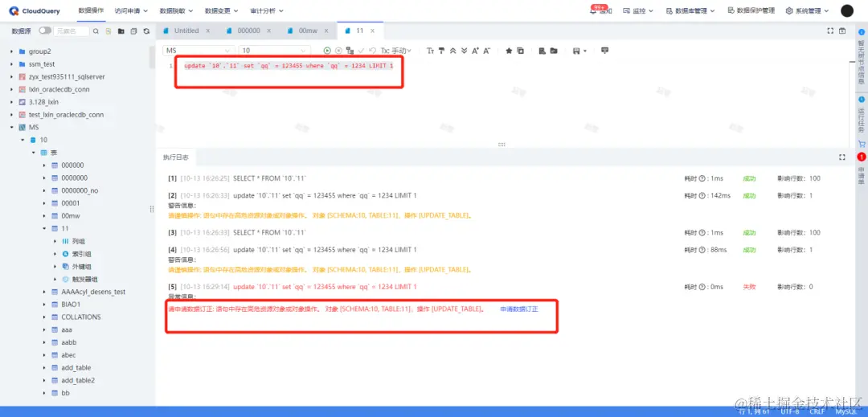Click the commit checkmark icon
Viewport: 868px width, 417px height.
click(362, 51)
